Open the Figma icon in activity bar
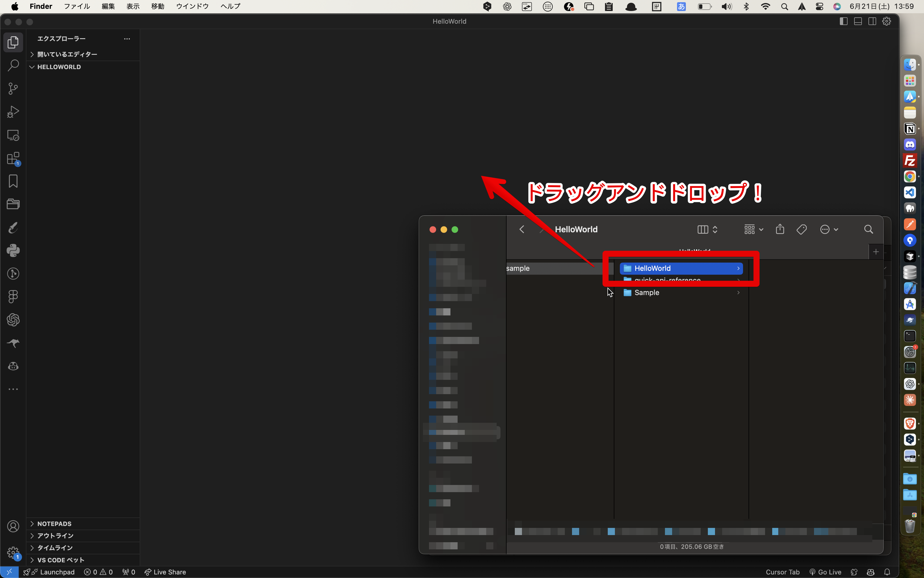This screenshot has height=578, width=924. pos(13,297)
